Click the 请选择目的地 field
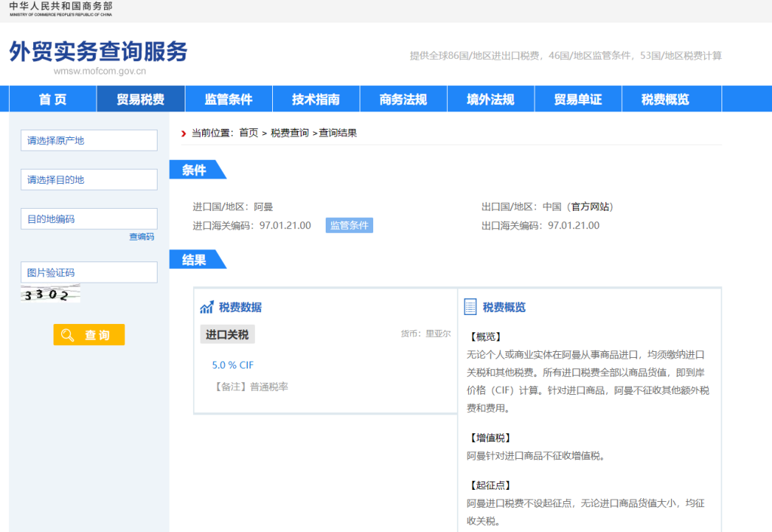This screenshot has width=772, height=532. tap(89, 179)
